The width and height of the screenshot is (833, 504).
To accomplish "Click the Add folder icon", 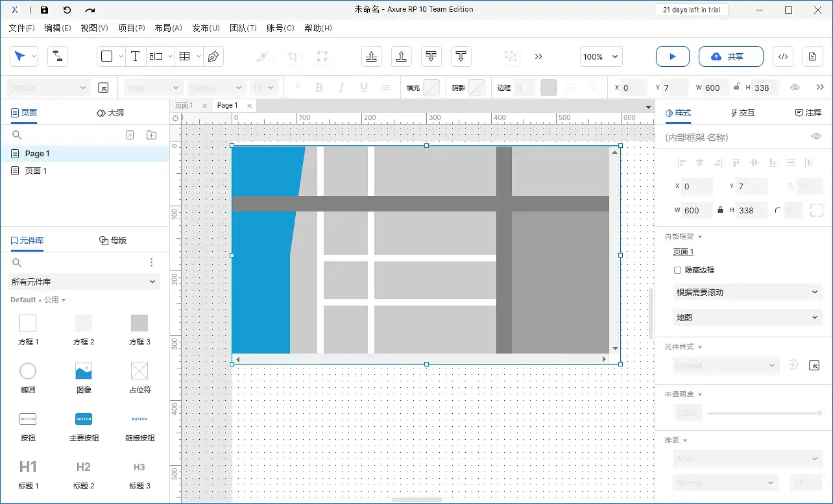I will [151, 135].
